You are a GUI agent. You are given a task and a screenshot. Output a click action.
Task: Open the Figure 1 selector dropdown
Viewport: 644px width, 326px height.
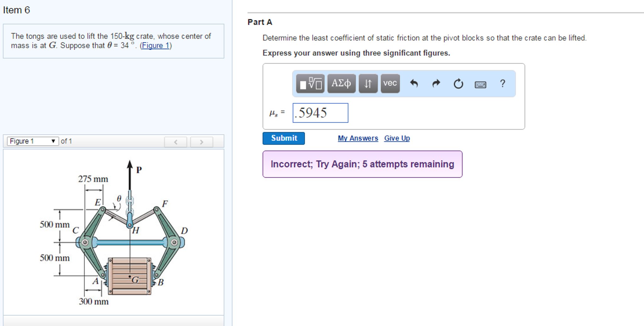33,141
